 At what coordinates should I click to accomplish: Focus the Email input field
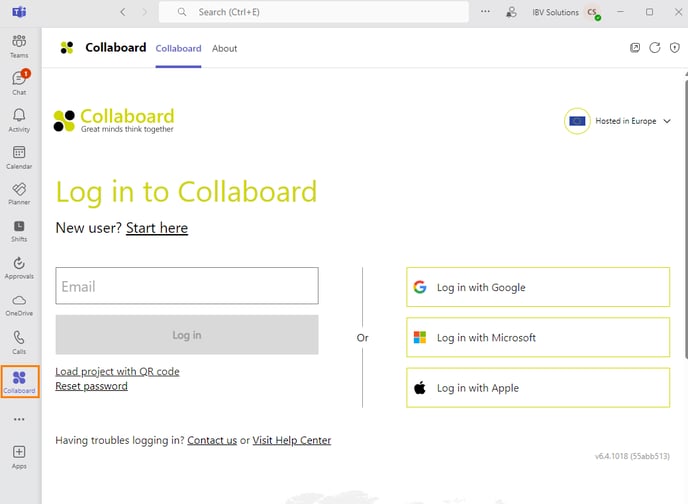pos(187,286)
